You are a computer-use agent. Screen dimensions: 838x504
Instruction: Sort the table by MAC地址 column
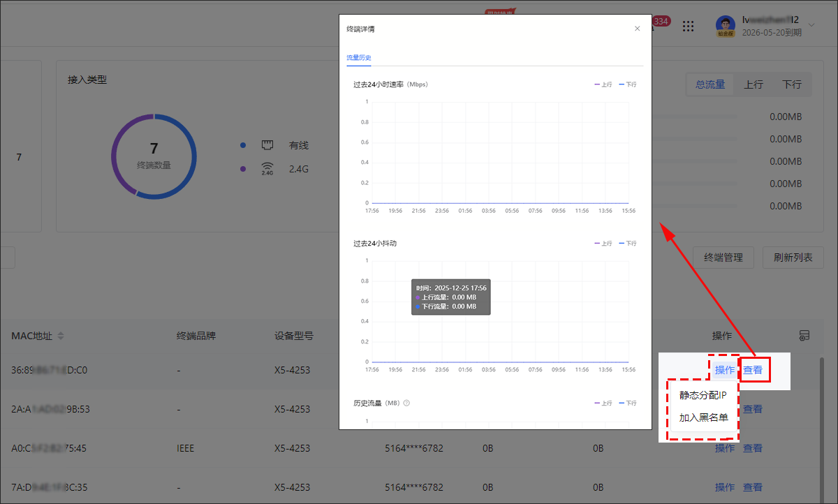click(x=62, y=336)
